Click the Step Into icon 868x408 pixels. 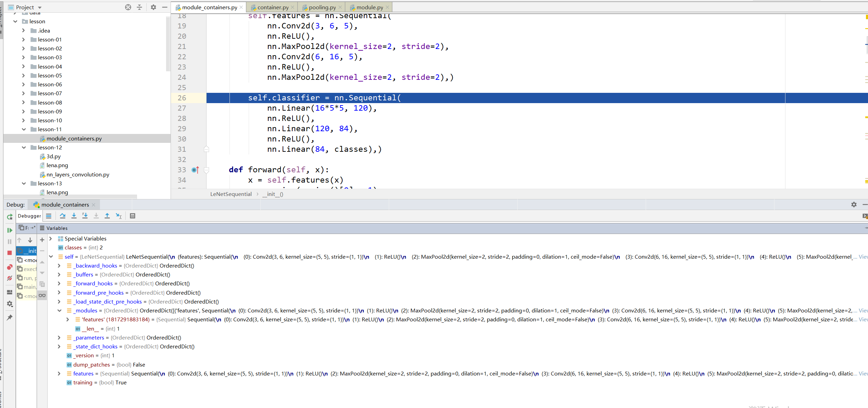click(74, 216)
